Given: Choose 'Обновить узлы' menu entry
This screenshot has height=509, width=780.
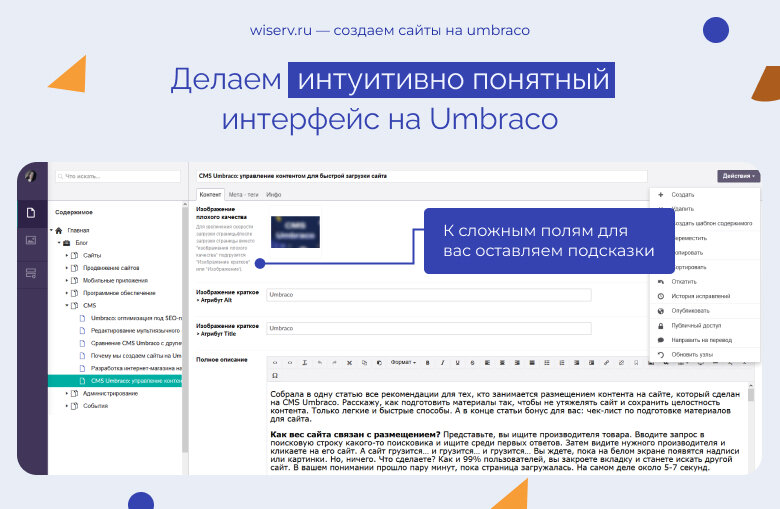Looking at the screenshot, I should click(705, 355).
